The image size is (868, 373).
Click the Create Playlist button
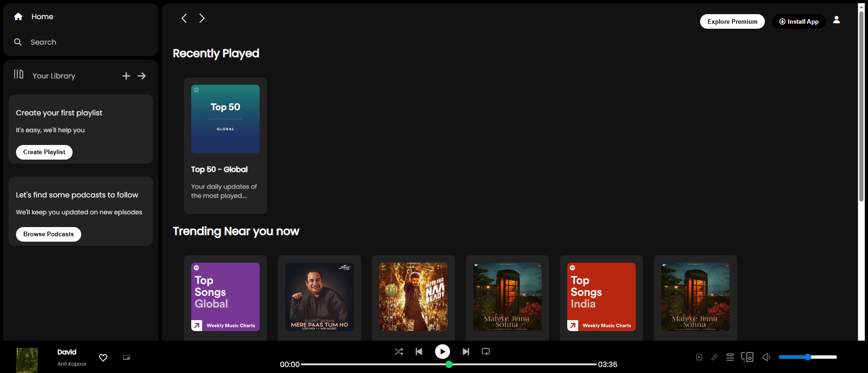[x=44, y=152]
